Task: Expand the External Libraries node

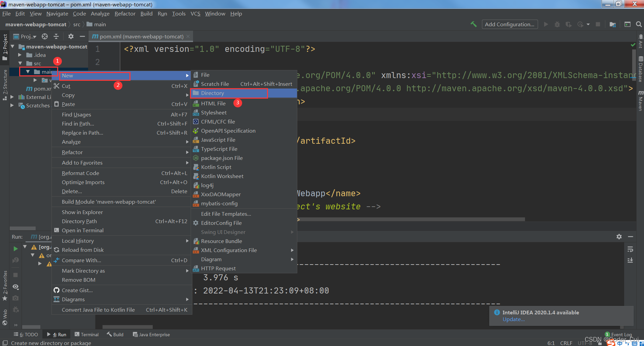Action: [x=12, y=97]
